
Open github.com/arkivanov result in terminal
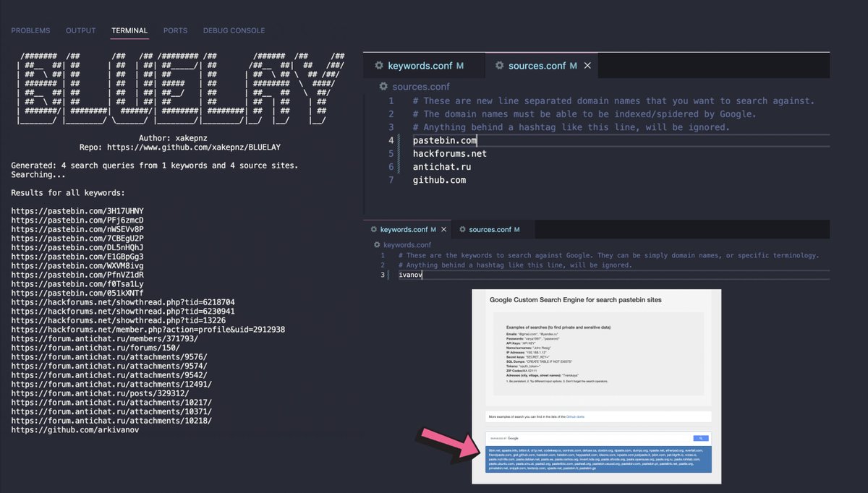click(75, 429)
